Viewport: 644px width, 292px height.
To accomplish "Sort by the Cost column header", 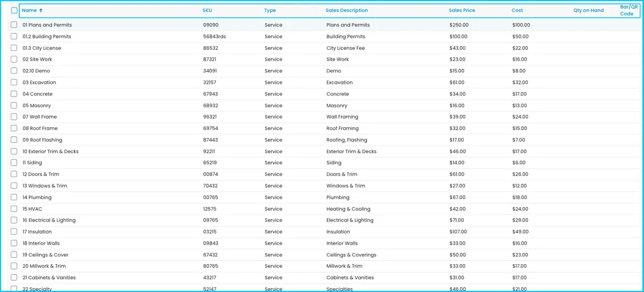I will [517, 10].
